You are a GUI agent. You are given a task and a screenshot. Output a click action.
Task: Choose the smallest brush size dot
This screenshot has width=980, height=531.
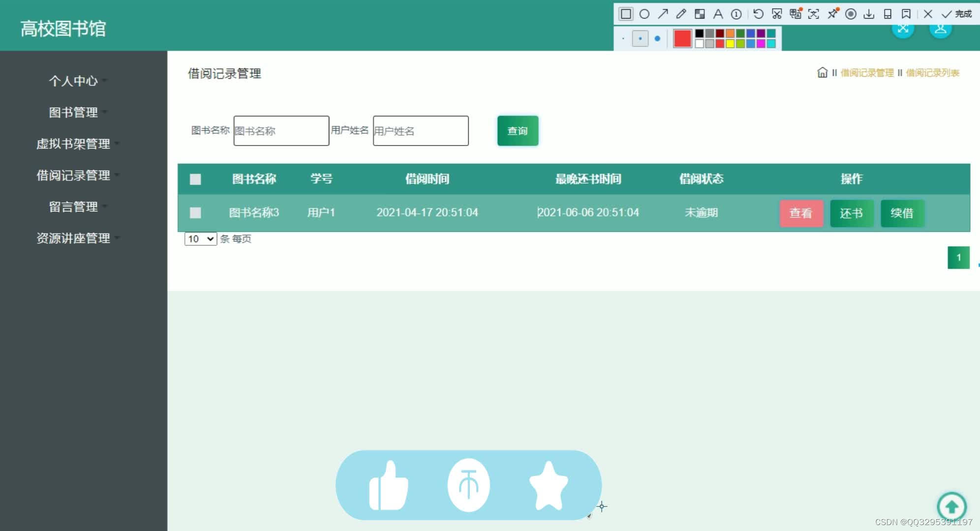(623, 38)
